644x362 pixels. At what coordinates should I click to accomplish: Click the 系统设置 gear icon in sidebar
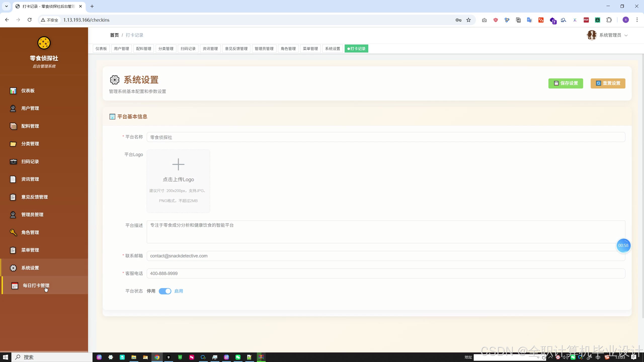(13, 268)
